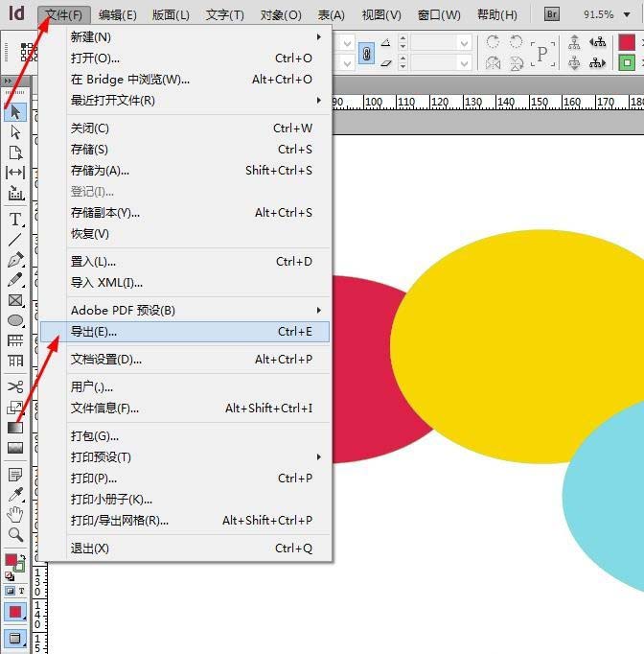Select the Eyedropper tool
Viewport: 644px width, 654px height.
pyautogui.click(x=15, y=495)
